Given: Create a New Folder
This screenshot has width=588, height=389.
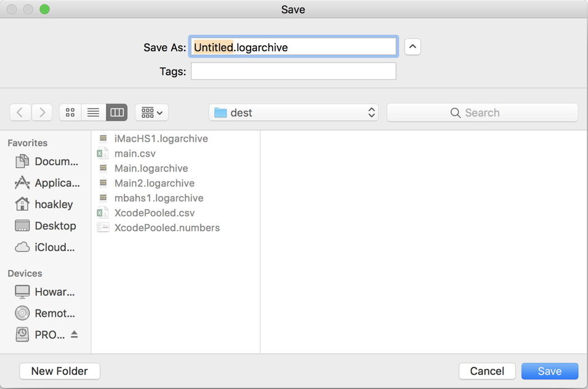Looking at the screenshot, I should click(59, 371).
